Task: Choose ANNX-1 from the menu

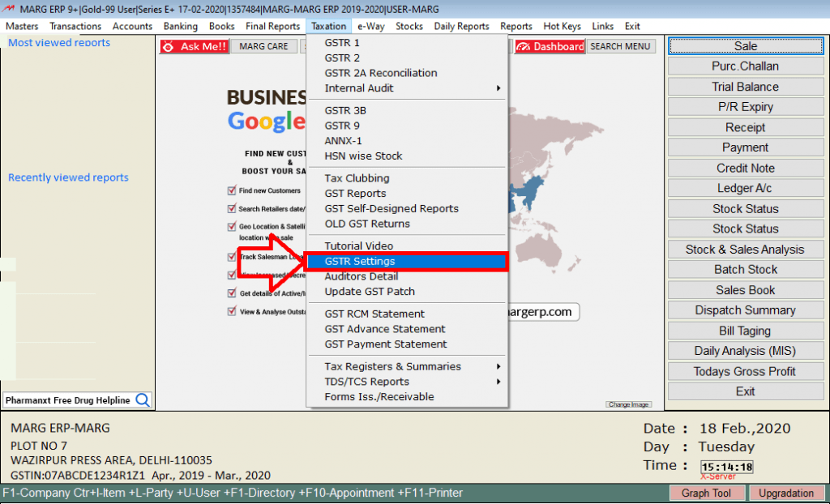Action: [407, 141]
